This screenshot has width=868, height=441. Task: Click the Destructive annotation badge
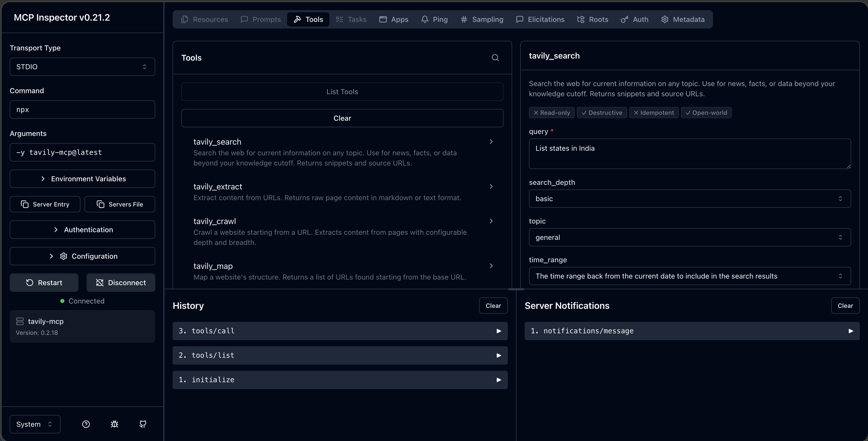point(602,113)
